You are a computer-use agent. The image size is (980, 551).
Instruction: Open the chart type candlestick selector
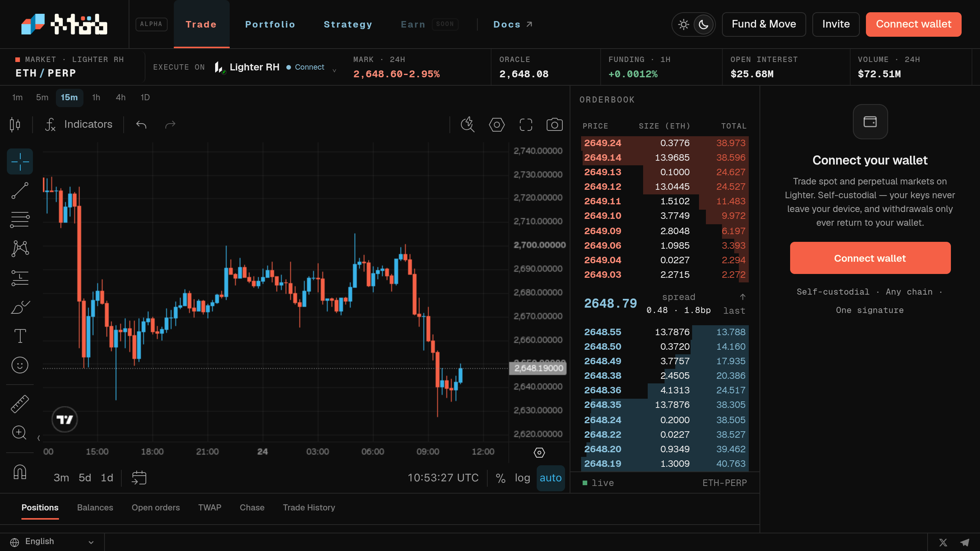coord(15,124)
